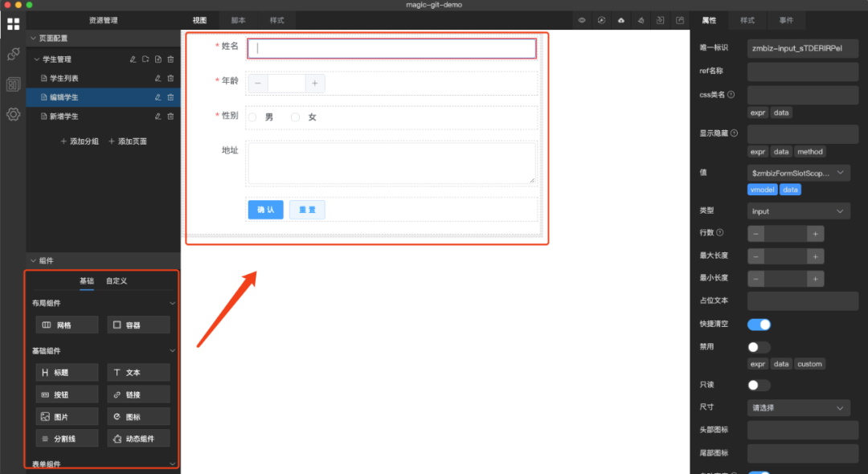Open the 值 dropdown showing $zmbizFormSlotScop
This screenshot has height=474, width=868.
click(x=798, y=173)
